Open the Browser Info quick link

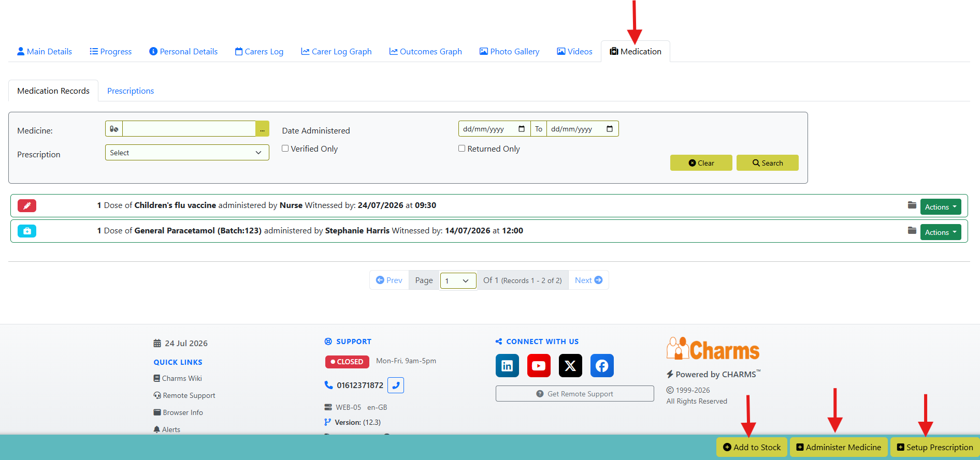[178, 412]
